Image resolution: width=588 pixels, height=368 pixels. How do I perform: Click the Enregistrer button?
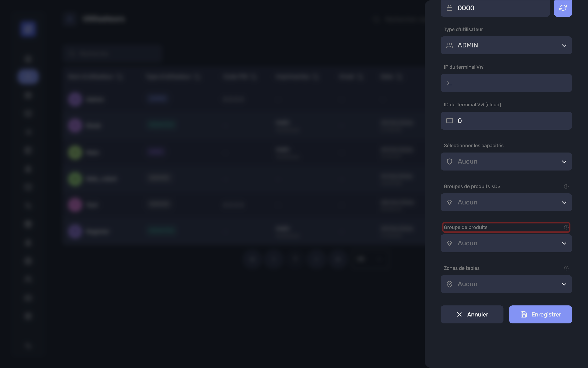[x=540, y=314]
